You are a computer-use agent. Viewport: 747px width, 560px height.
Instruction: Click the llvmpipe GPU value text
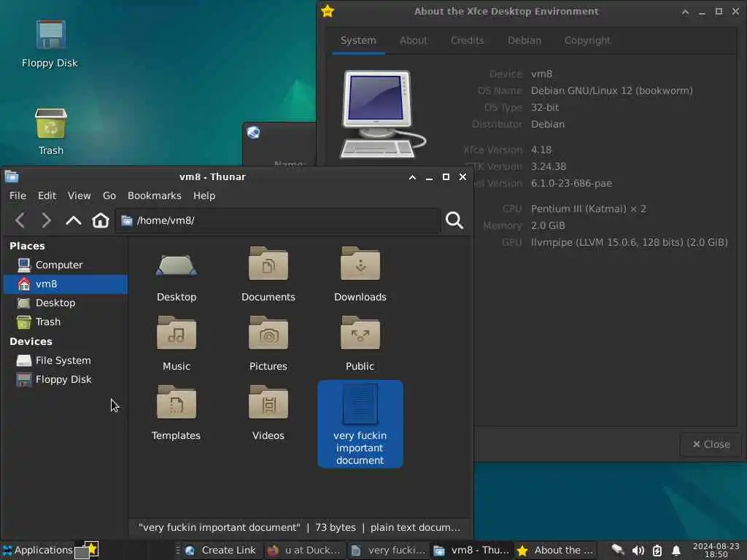[x=630, y=242]
